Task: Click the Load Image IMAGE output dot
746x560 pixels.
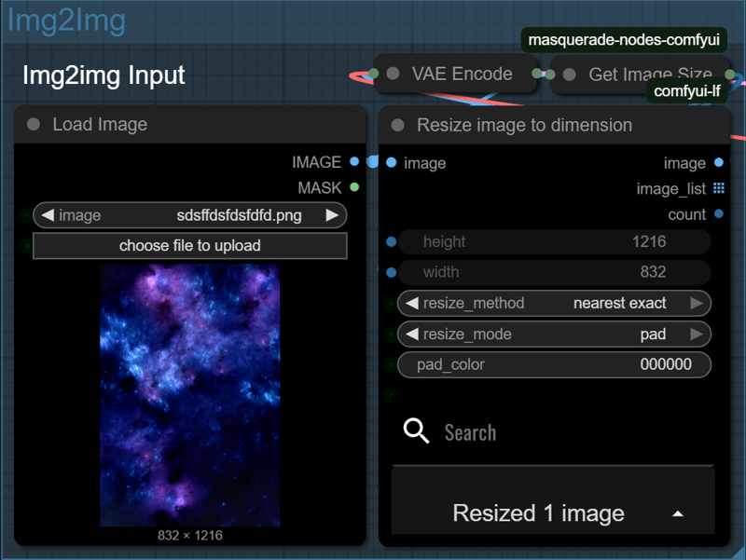Action: 354,162
